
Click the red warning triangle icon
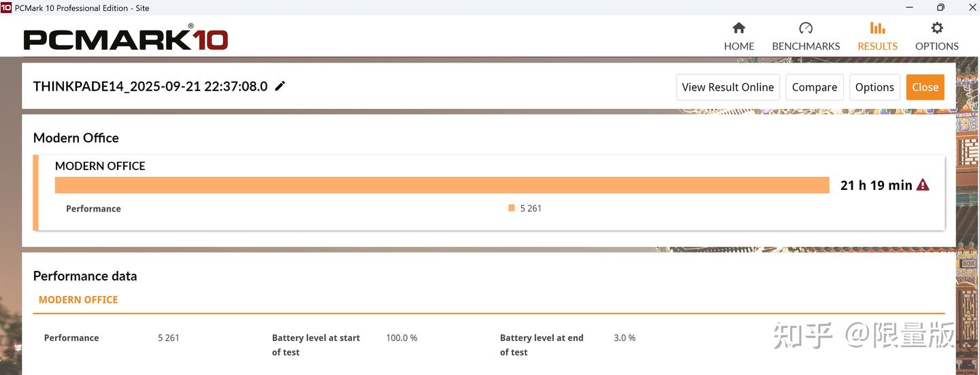(923, 184)
